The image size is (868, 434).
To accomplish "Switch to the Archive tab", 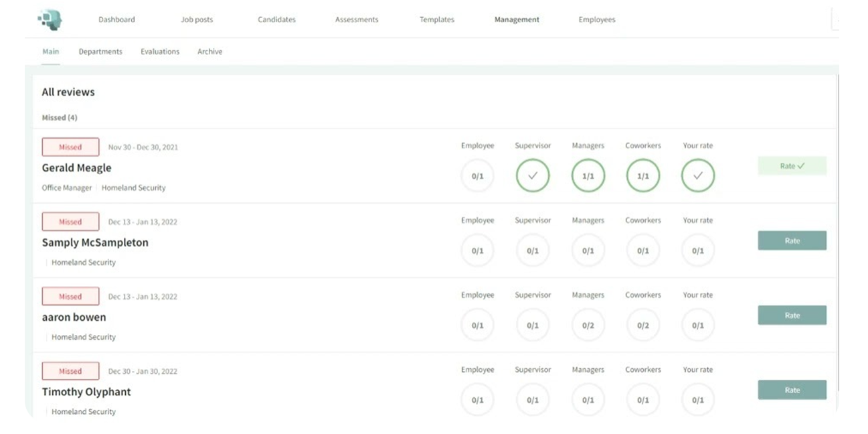I will click(209, 51).
